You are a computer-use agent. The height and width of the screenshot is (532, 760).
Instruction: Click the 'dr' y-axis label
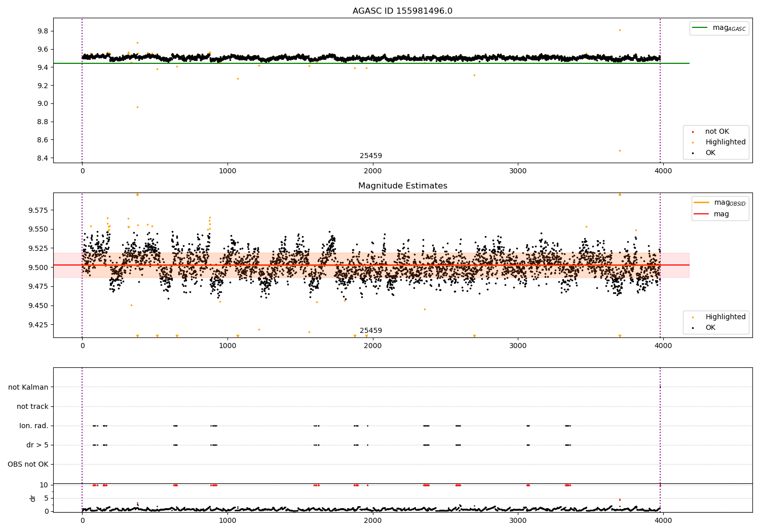32,498
